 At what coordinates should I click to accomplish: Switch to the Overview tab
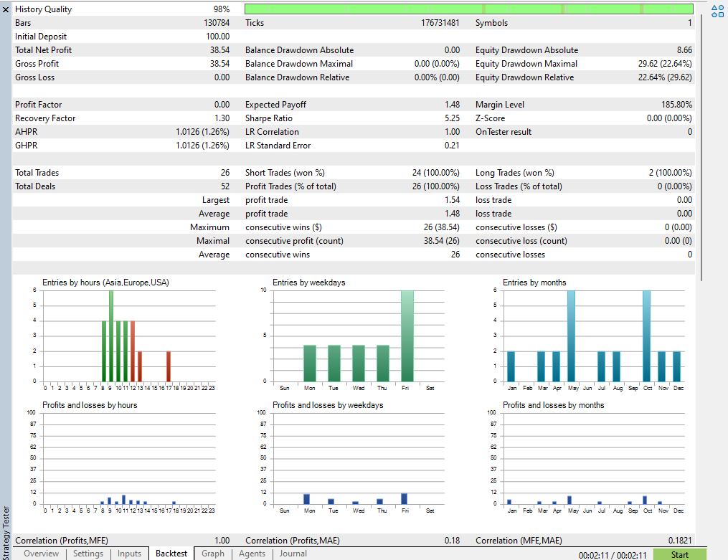coord(41,554)
